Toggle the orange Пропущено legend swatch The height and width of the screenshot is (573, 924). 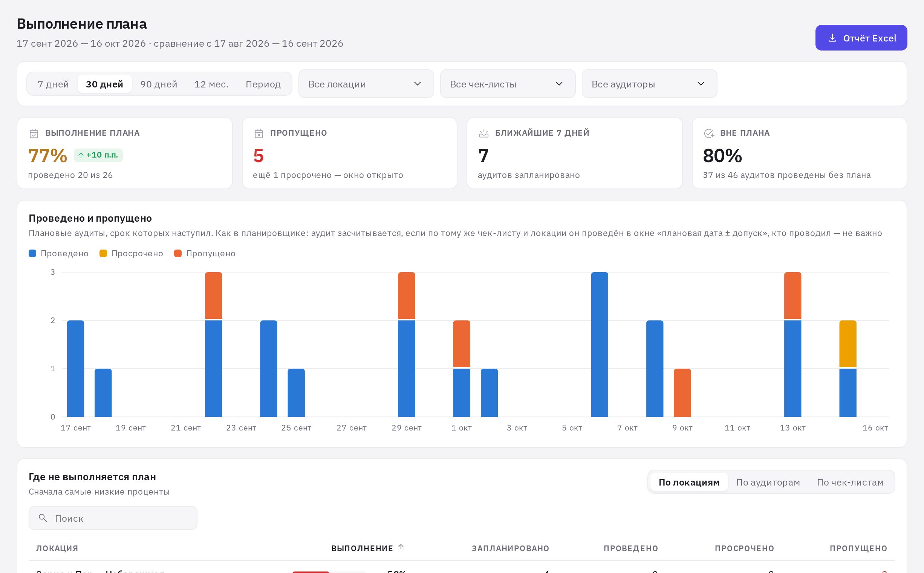177,254
